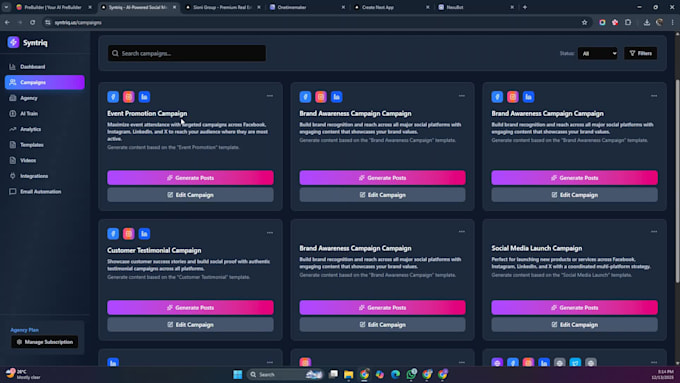Screen dimensions: 680x383
Task: Switch to the Sioni Group browser tab
Action: 222,7
